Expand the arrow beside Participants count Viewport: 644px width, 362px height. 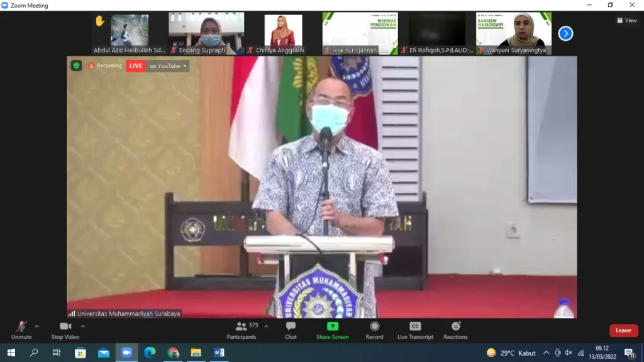[267, 326]
